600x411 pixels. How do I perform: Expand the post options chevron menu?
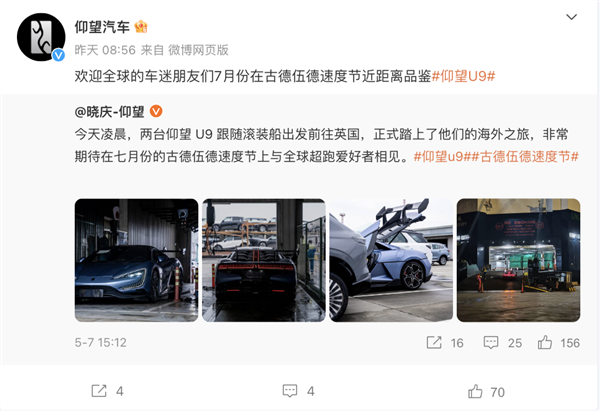pos(571,17)
